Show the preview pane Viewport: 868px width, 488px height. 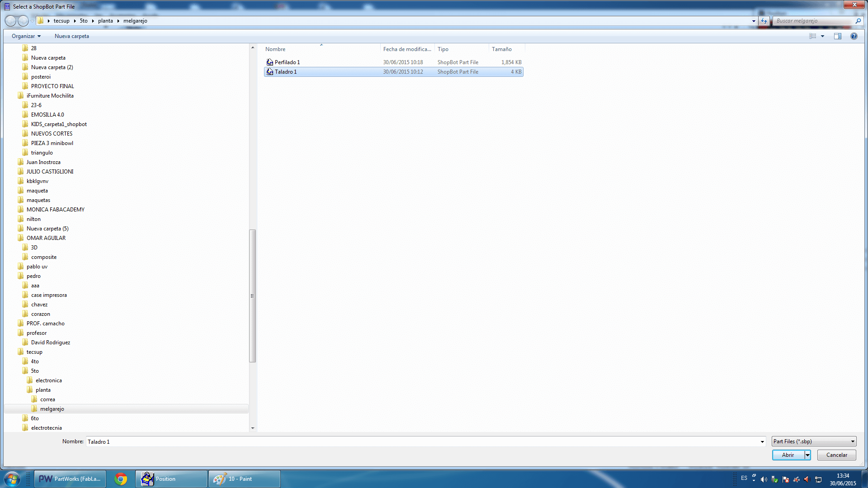point(838,36)
